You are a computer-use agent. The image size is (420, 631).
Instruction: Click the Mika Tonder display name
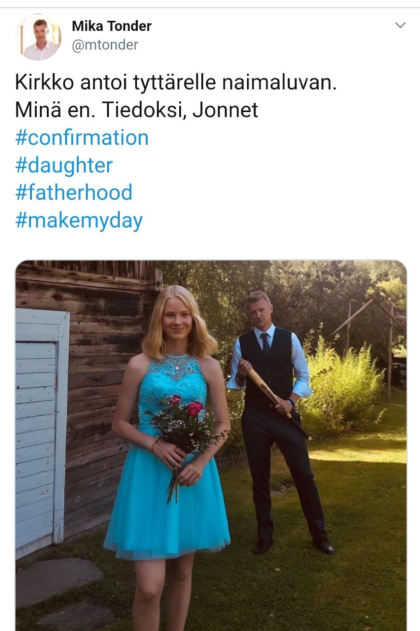pyautogui.click(x=111, y=26)
